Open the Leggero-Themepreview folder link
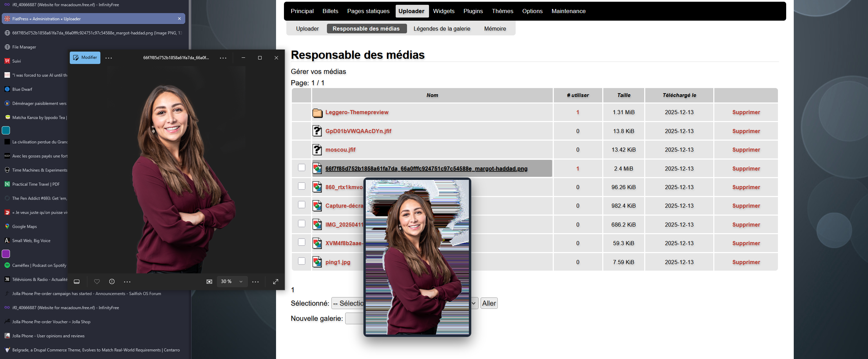This screenshot has height=359, width=868. click(357, 112)
